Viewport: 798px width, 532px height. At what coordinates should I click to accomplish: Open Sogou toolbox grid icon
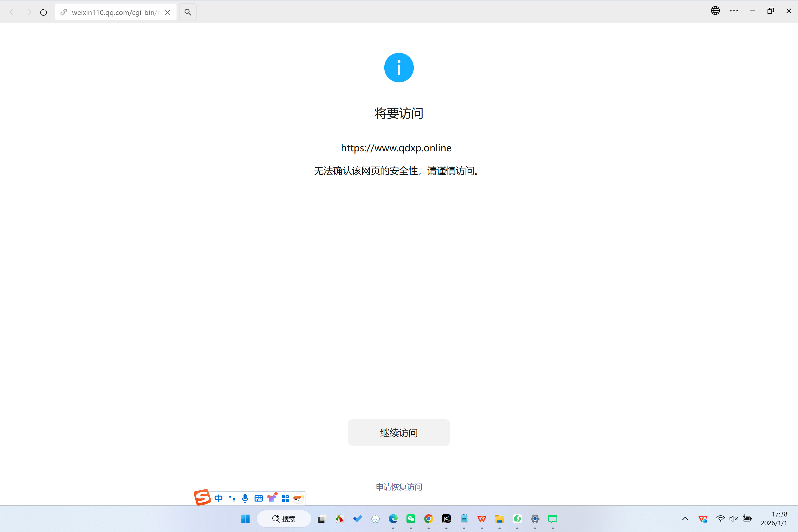pos(285,498)
